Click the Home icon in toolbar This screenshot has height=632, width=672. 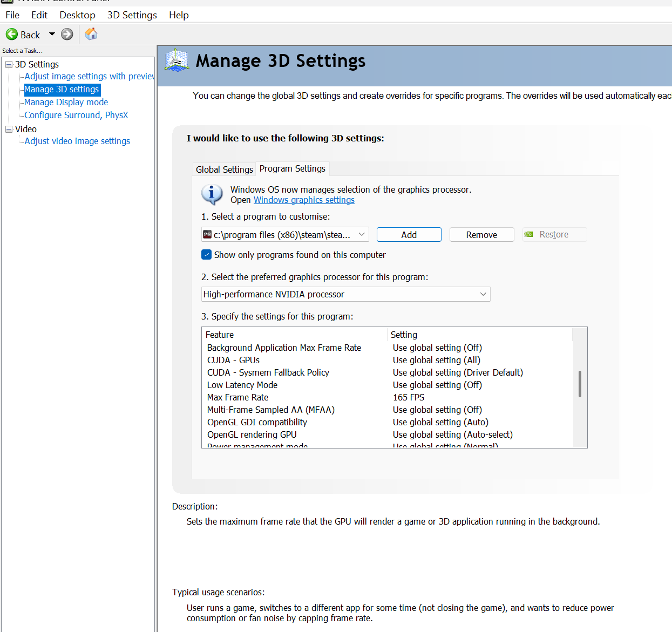[x=91, y=34]
